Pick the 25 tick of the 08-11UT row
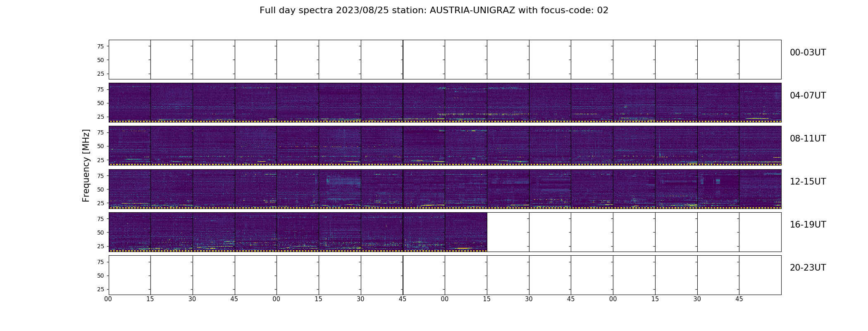Viewport: 868px width, 331px height. (100, 160)
